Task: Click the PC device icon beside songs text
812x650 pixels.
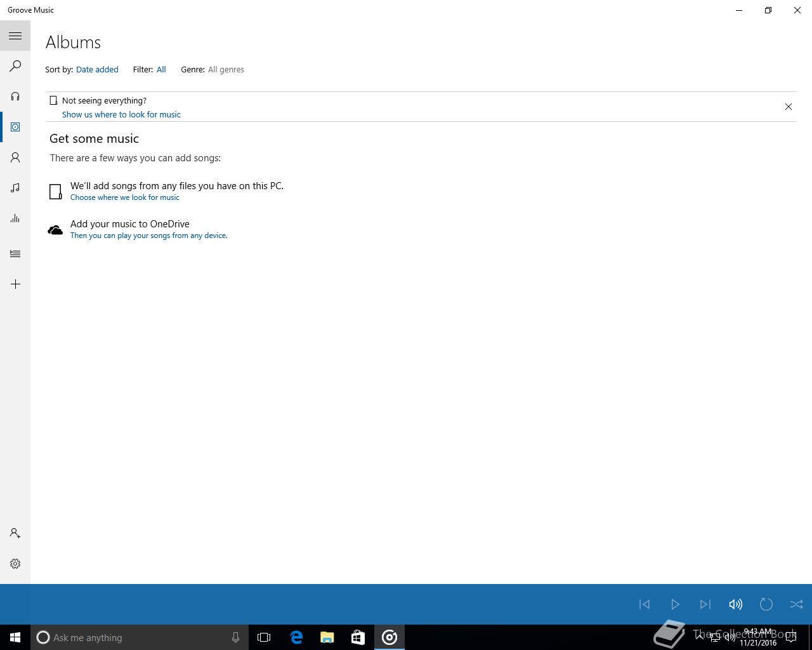Action: 56,192
